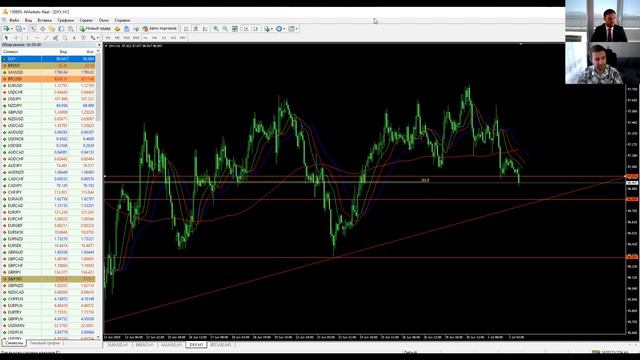Open the Тиковый график tab
Viewport: 640px width, 360px height.
pos(45,343)
